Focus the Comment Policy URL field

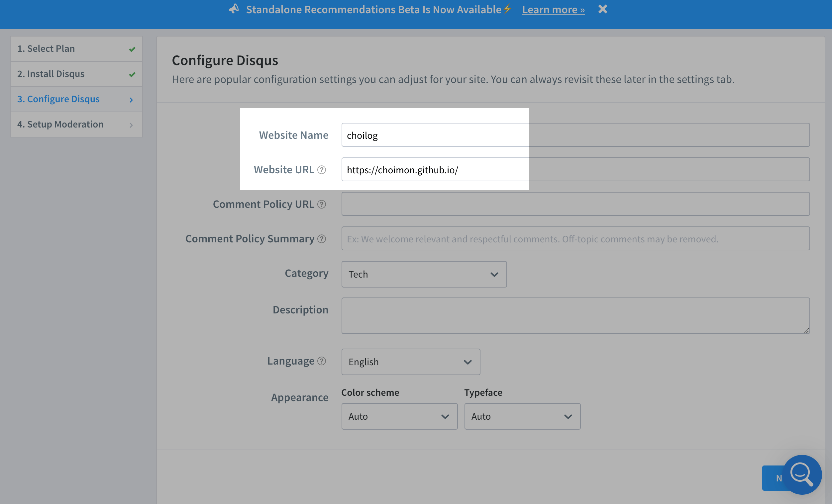(575, 204)
